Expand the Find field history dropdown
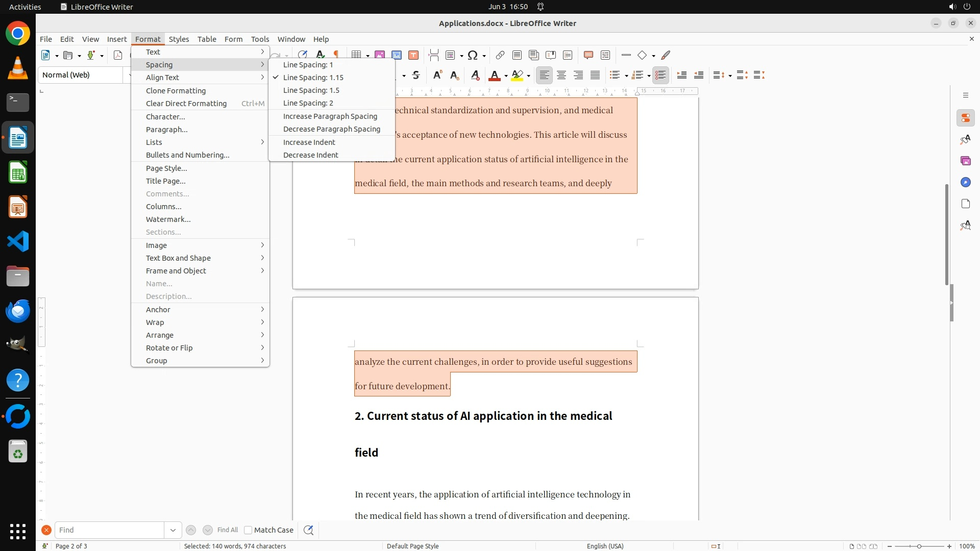This screenshot has height=551, width=980. [173, 530]
